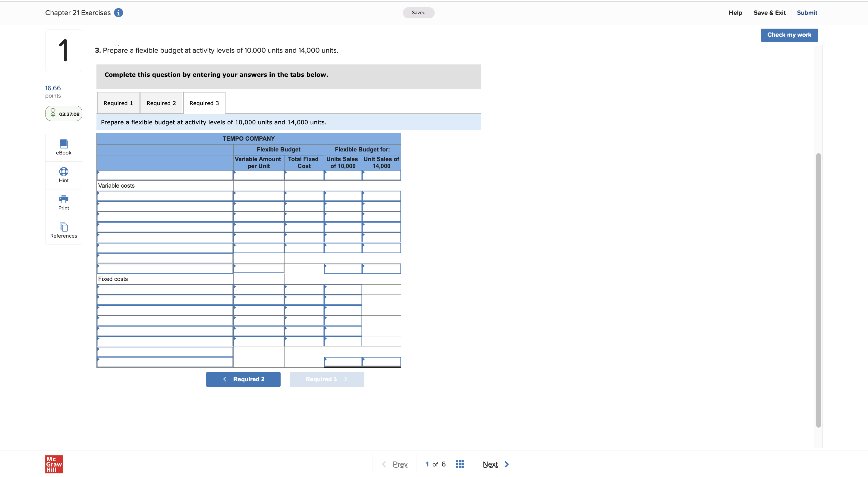Image resolution: width=868 pixels, height=477 pixels.
Task: Click the info icon beside Chapter 21 Exercises
Action: point(118,12)
